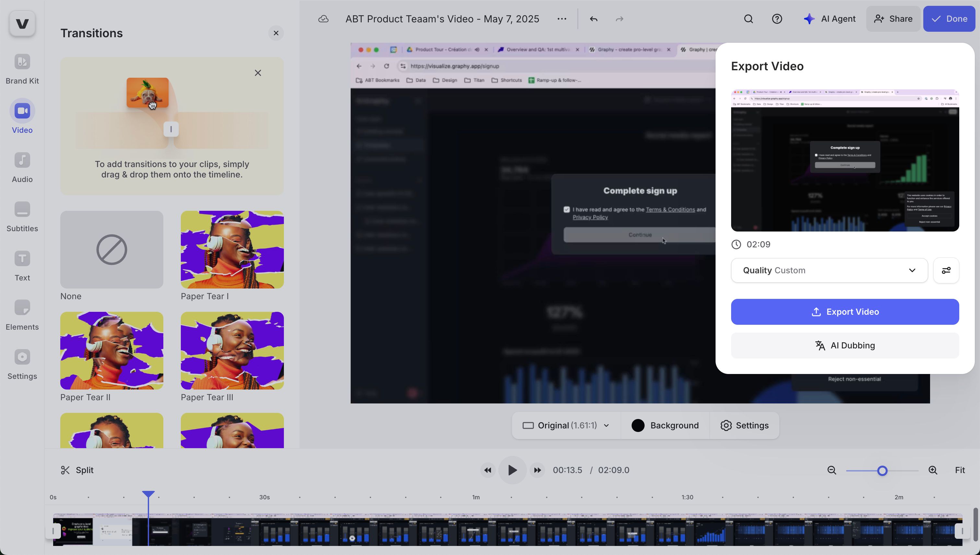The image size is (980, 555).
Task: Expand the Original aspect ratio dropdown
Action: [x=566, y=425]
